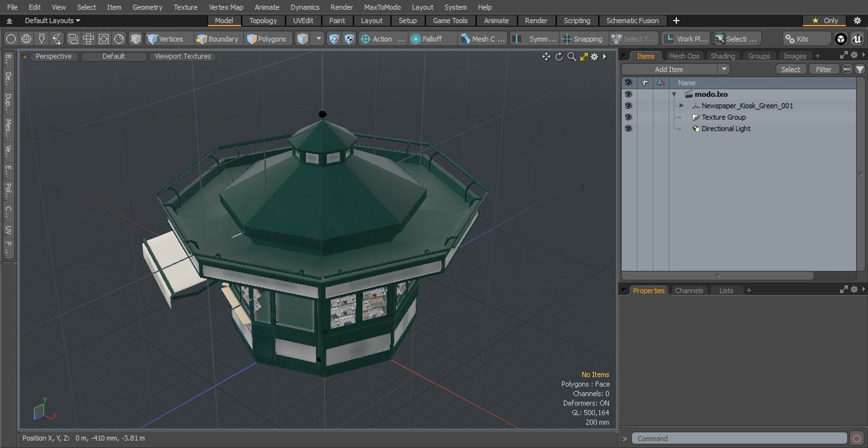The height and width of the screenshot is (448, 868).
Task: Click the second action center preset icon
Action: (x=349, y=39)
